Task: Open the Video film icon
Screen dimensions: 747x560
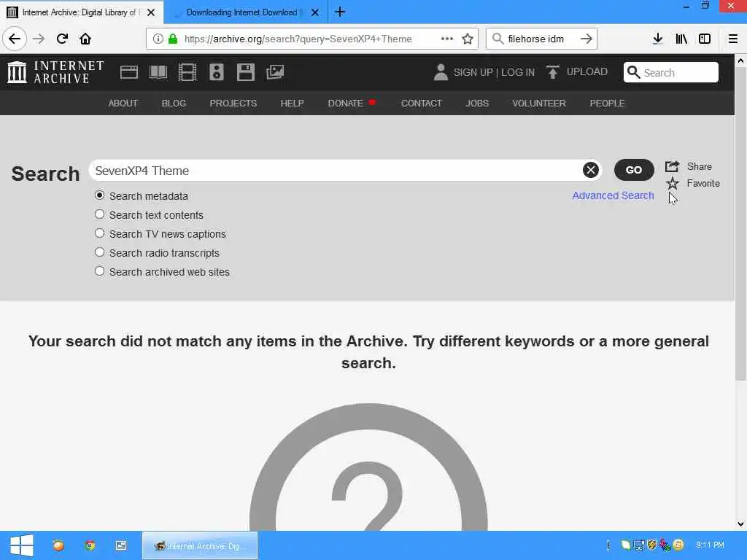Action: coord(187,72)
